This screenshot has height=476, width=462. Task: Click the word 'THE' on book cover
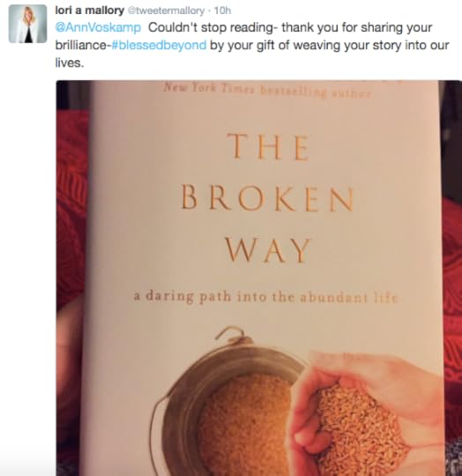[x=268, y=146]
